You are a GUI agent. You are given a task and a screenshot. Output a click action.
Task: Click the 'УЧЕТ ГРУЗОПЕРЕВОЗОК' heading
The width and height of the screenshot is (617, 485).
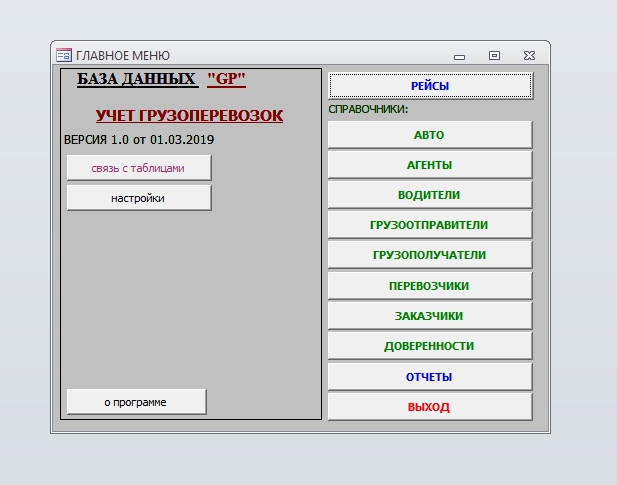pos(189,116)
